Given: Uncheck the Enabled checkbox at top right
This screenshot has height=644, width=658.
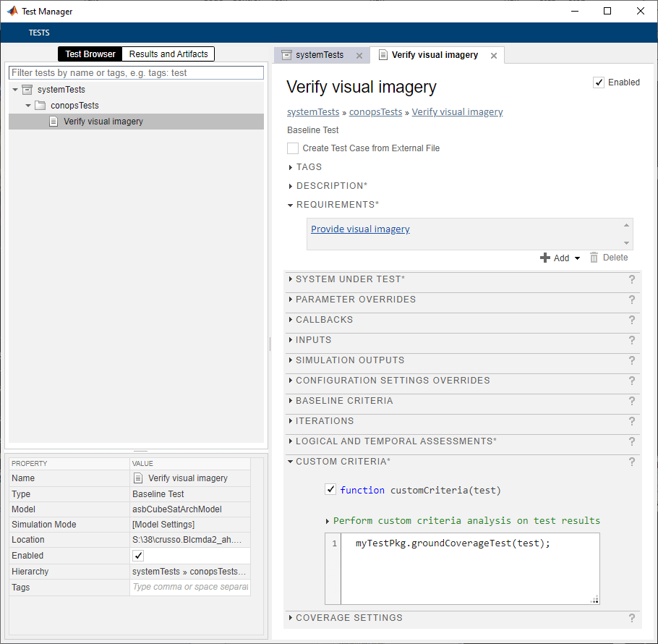Looking at the screenshot, I should coord(599,82).
